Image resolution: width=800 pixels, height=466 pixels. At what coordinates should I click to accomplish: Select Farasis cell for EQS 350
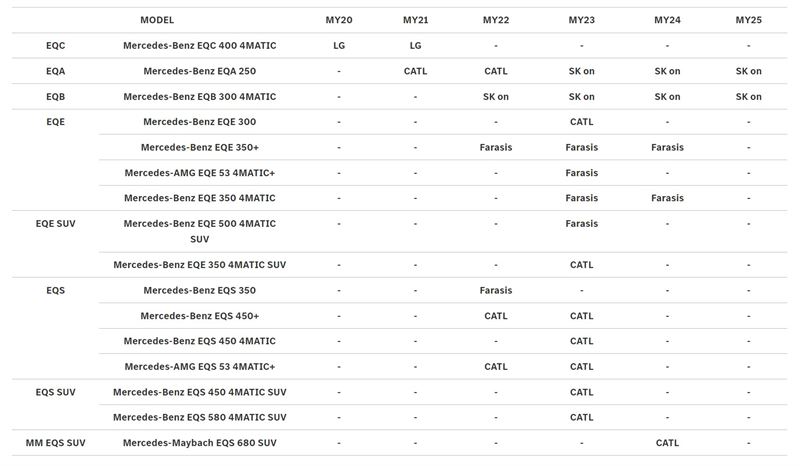click(495, 290)
